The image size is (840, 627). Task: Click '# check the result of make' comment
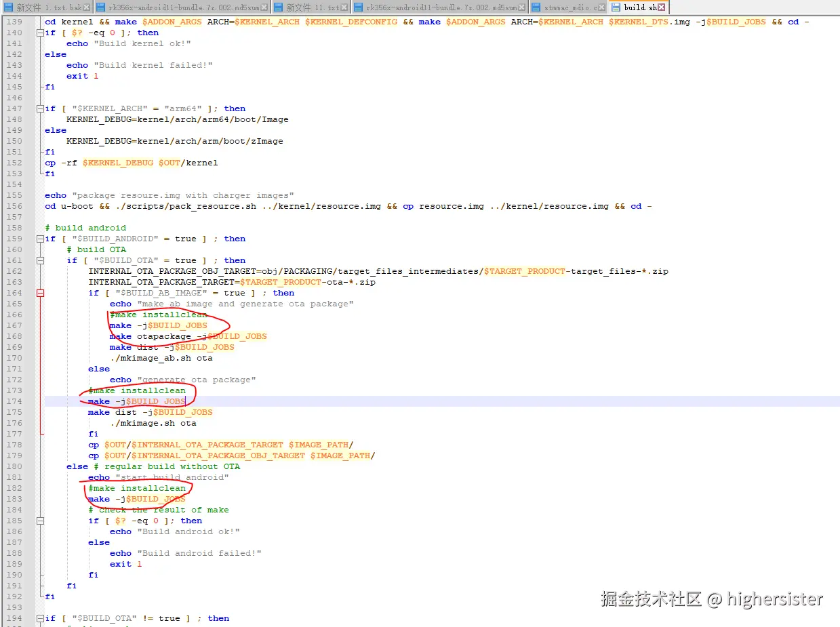click(x=158, y=510)
